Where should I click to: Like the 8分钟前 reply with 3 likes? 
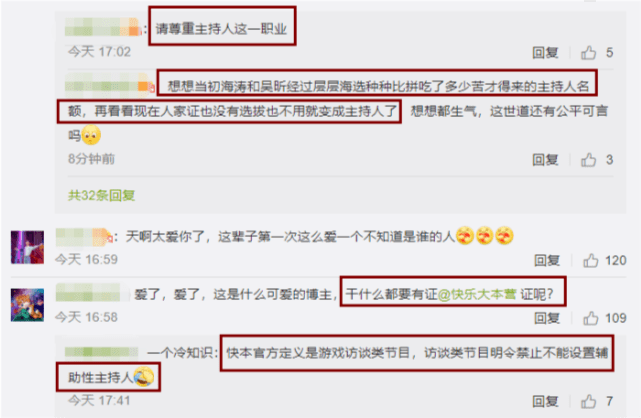589,160
